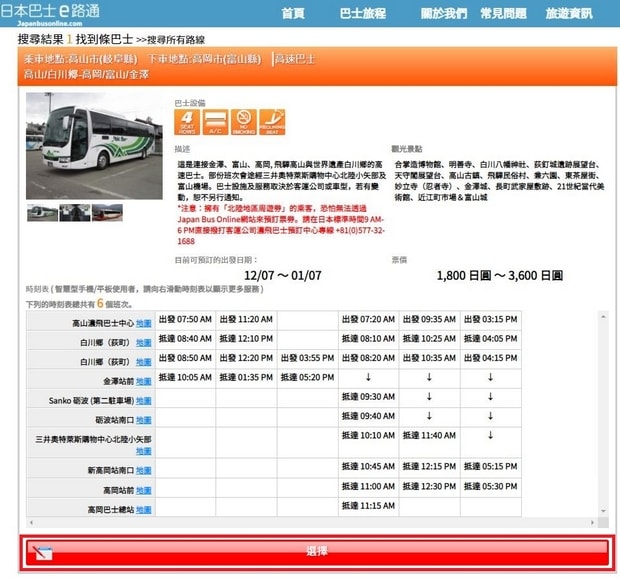This screenshot has width=620, height=585.
Task: Click the timetable horizontal scrollbar left arrow
Action: click(31, 523)
